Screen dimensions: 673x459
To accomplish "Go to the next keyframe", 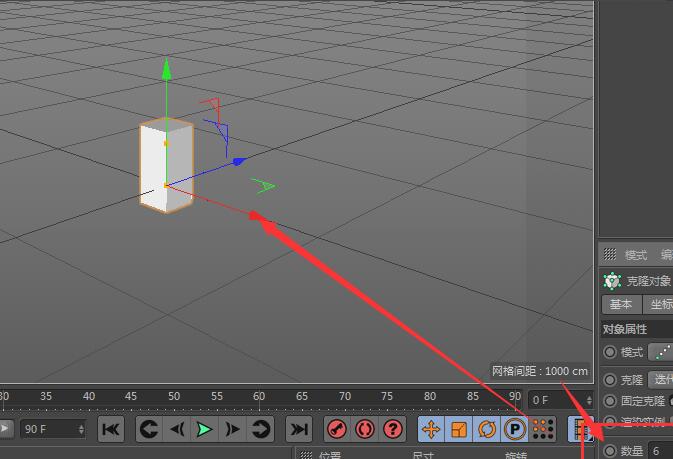I will point(261,429).
